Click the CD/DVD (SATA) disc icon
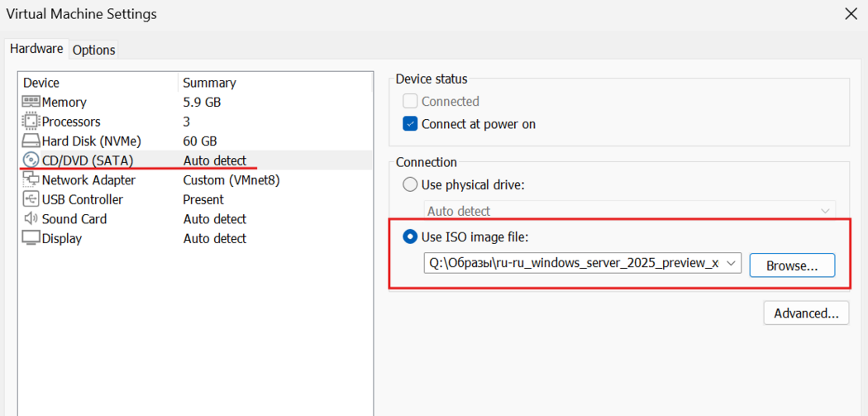Viewport: 868px width, 416px height. point(31,160)
